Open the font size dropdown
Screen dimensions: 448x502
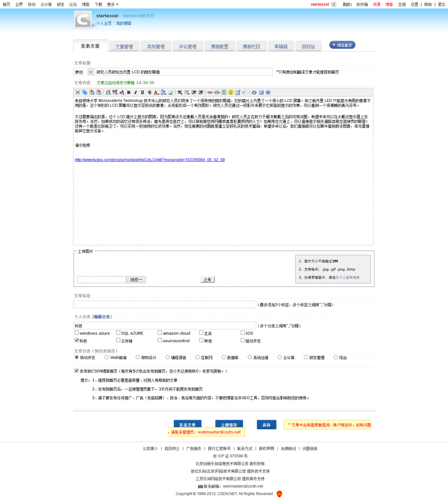pyautogui.click(x=122, y=92)
